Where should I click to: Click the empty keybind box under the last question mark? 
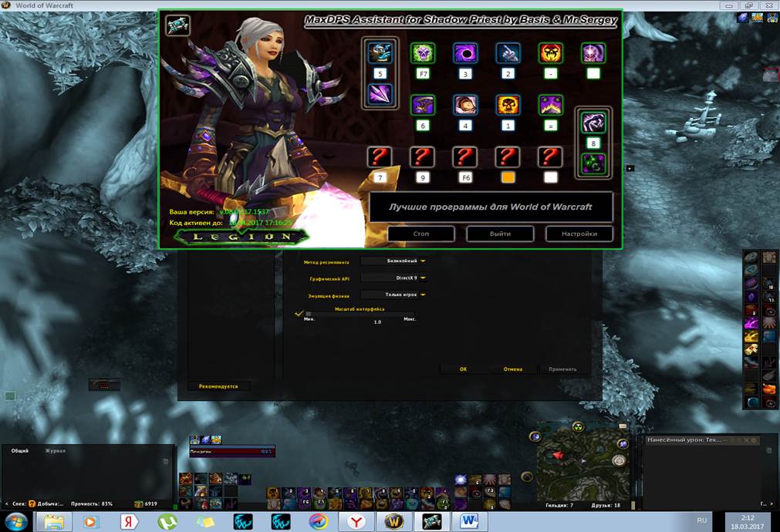[550, 177]
